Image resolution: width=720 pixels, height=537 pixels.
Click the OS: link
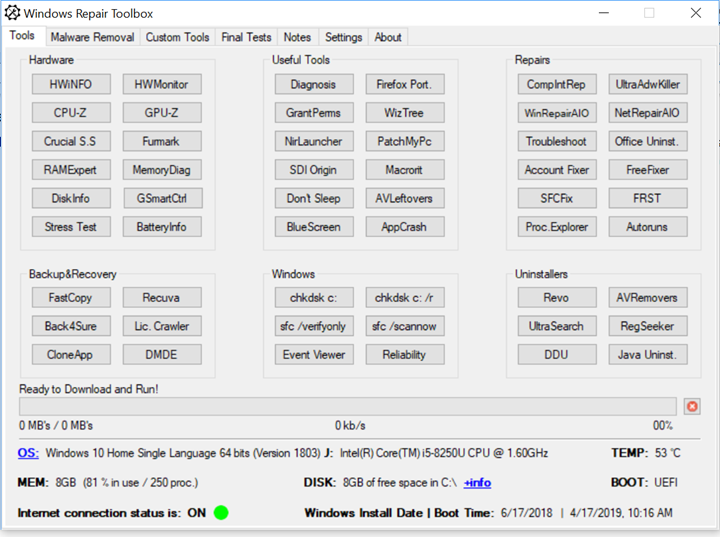tap(28, 453)
